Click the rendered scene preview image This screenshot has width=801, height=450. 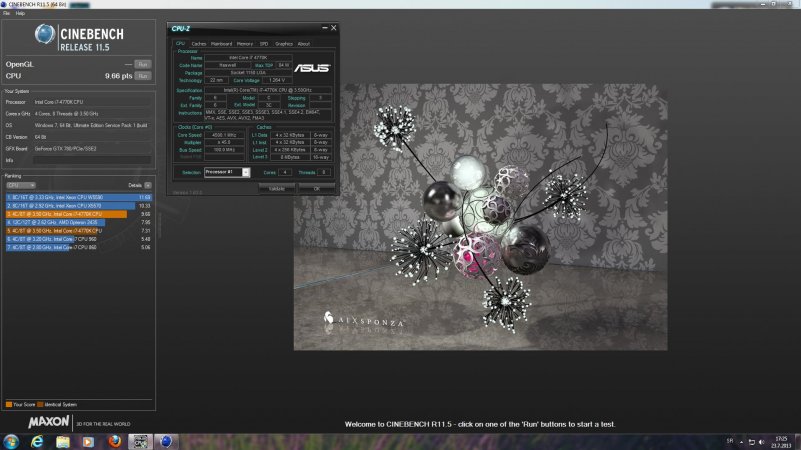(x=480, y=217)
